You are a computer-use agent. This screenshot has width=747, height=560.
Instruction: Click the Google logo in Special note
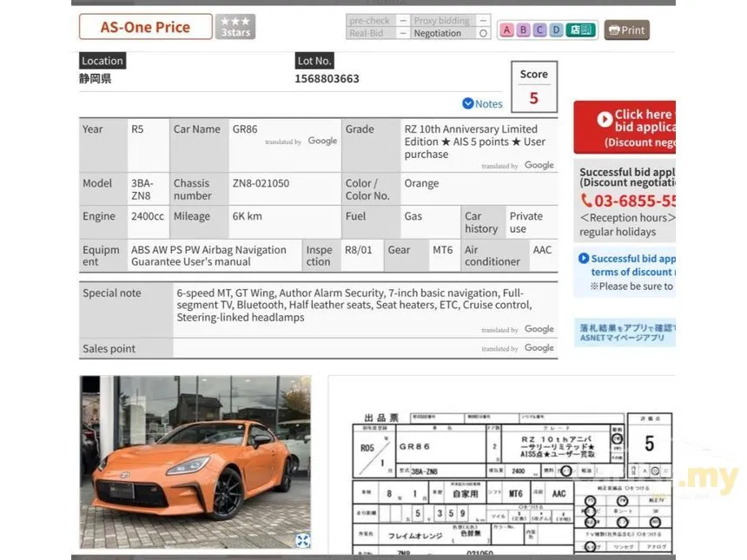coord(539,329)
